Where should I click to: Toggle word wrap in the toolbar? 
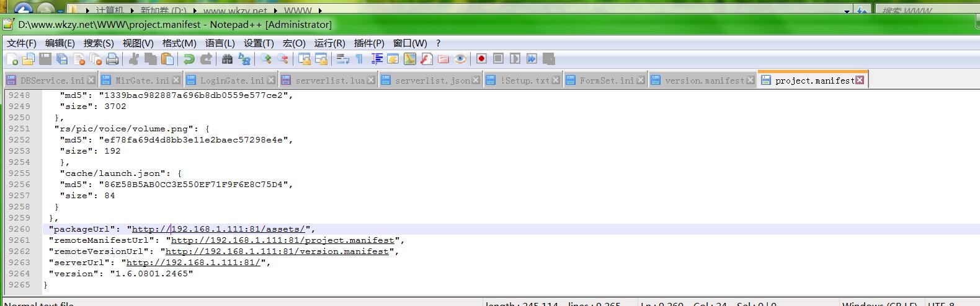click(x=342, y=59)
